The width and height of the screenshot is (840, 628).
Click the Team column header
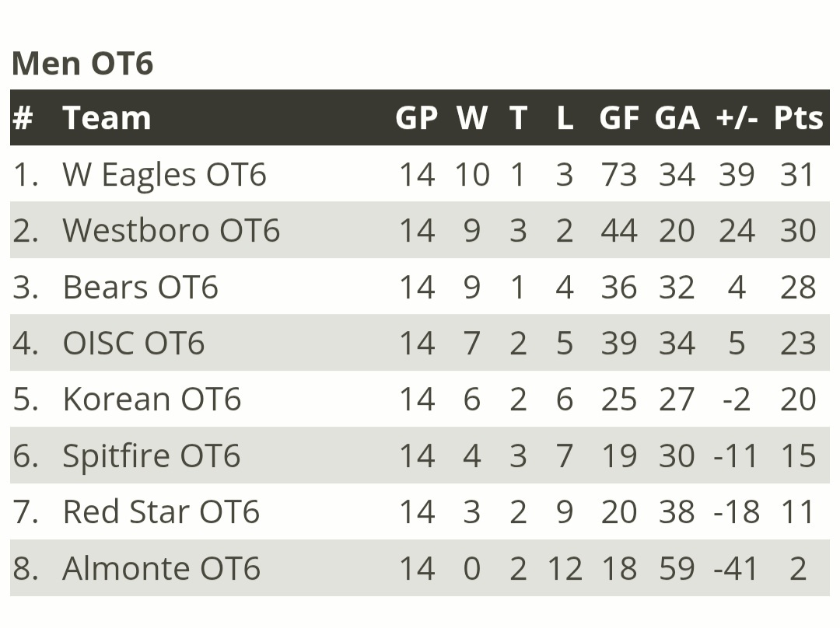point(107,118)
